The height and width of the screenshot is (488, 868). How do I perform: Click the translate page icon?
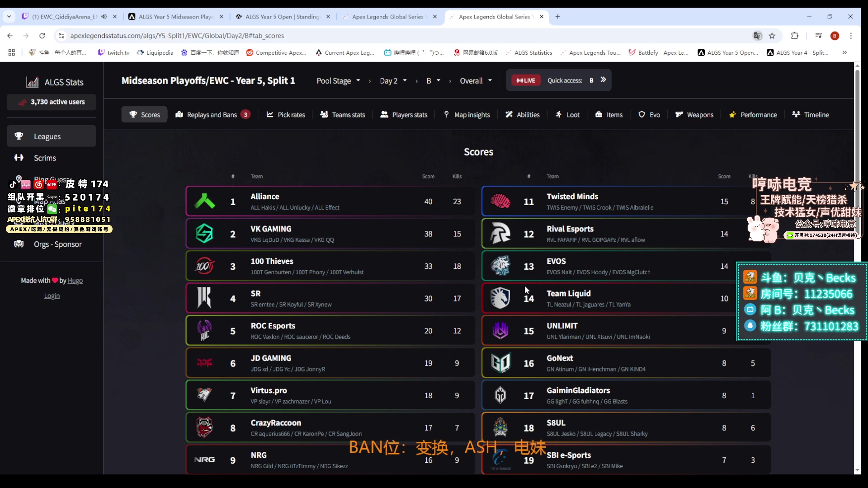tap(757, 36)
